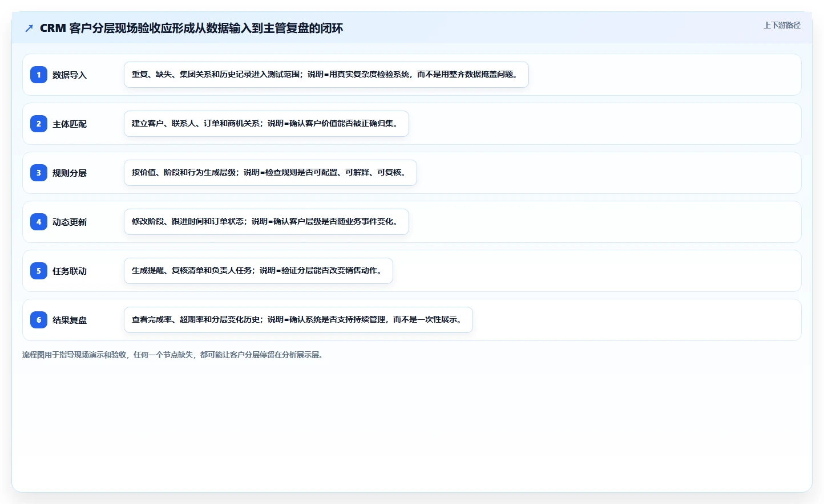The width and height of the screenshot is (824, 504).
Task: Click the arrow icon beside the CRM title
Action: (29, 28)
